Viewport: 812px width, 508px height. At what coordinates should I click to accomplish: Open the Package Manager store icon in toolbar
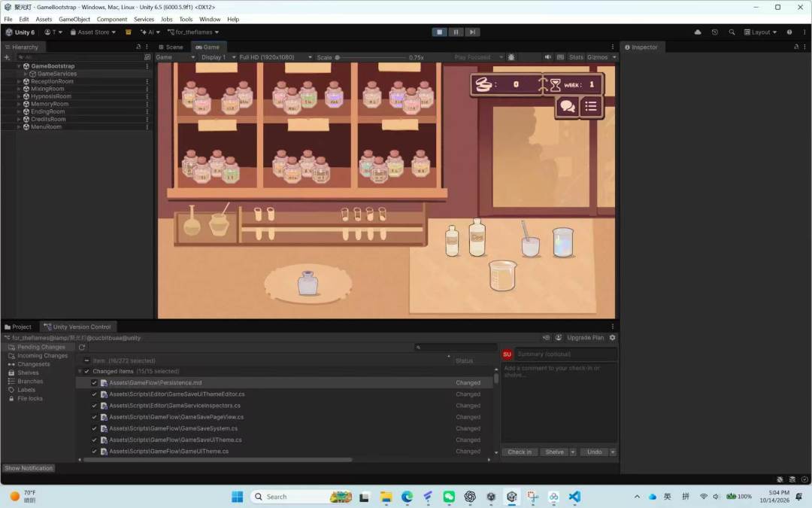point(129,32)
